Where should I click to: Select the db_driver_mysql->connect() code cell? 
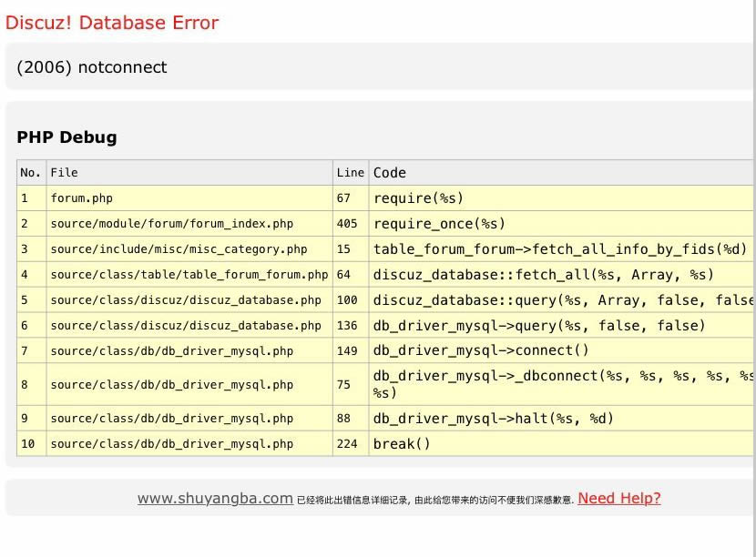562,350
